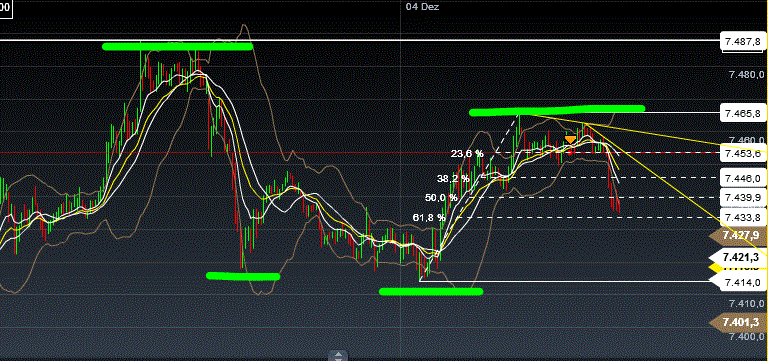This screenshot has height=361, width=768.
Task: Click the 50,0 % Fibonacci retracement label
Action: 441,197
